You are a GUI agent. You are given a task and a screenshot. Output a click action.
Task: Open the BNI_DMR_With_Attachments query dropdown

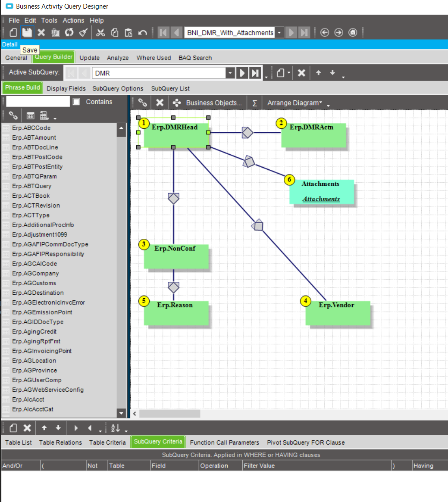[279, 33]
